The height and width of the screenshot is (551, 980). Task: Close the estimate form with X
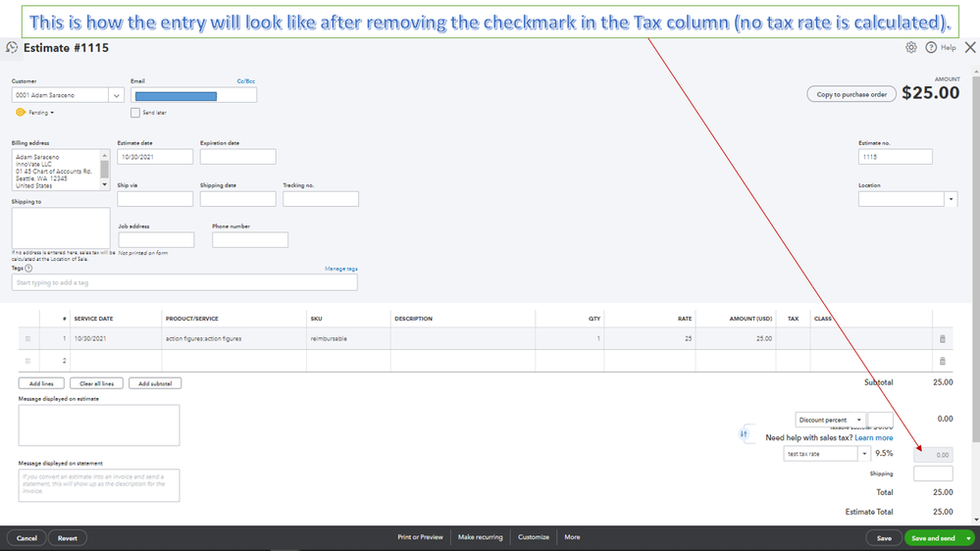tap(970, 47)
